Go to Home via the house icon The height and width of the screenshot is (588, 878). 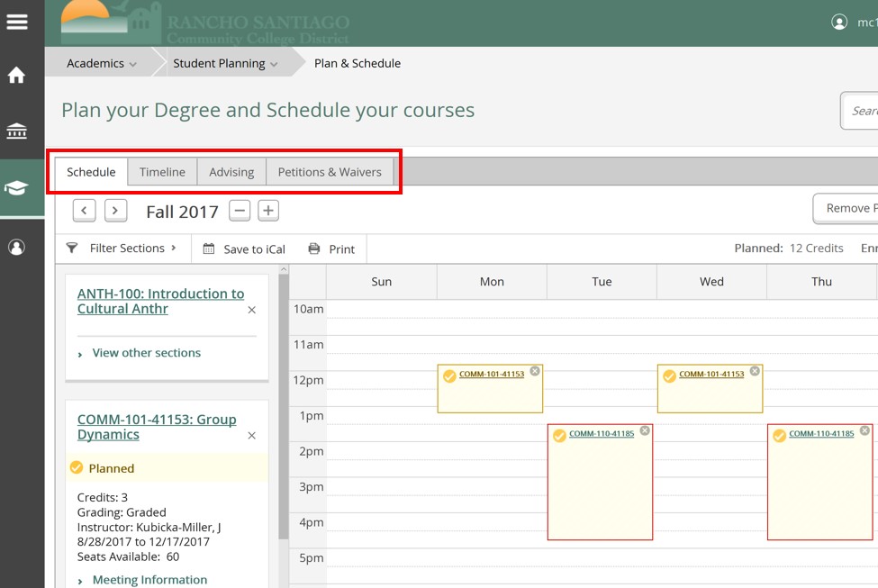17,76
